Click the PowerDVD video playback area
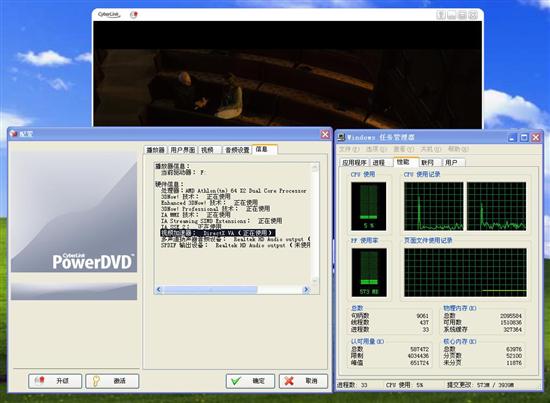The width and height of the screenshot is (550, 403). (x=288, y=74)
